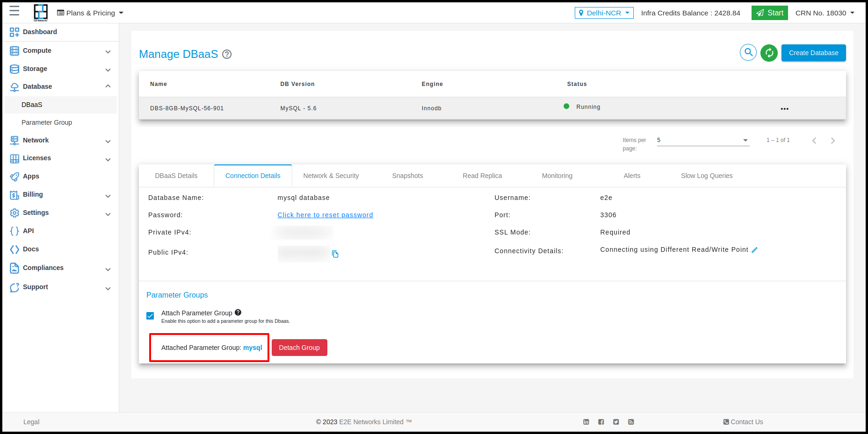Expand the Network menu chevron

tap(108, 141)
